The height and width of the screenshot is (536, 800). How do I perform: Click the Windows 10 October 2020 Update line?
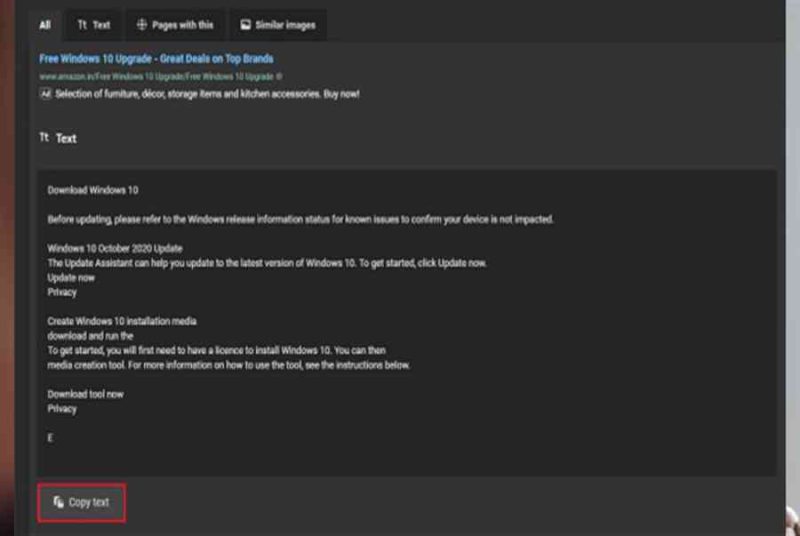point(115,248)
